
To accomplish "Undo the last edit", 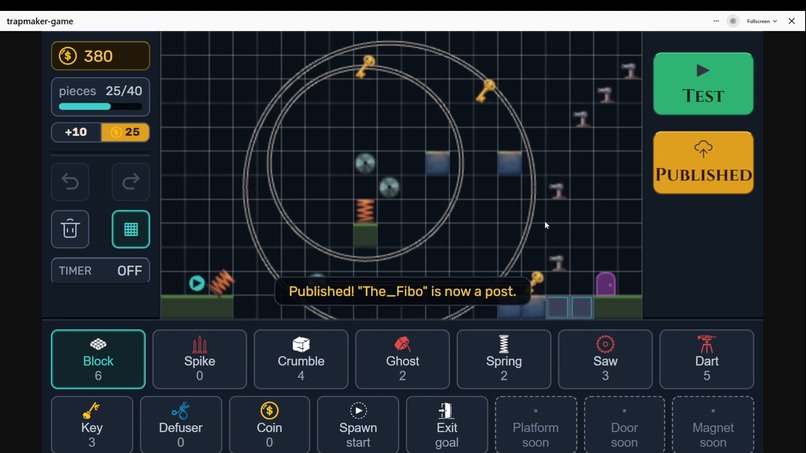I will pos(70,182).
